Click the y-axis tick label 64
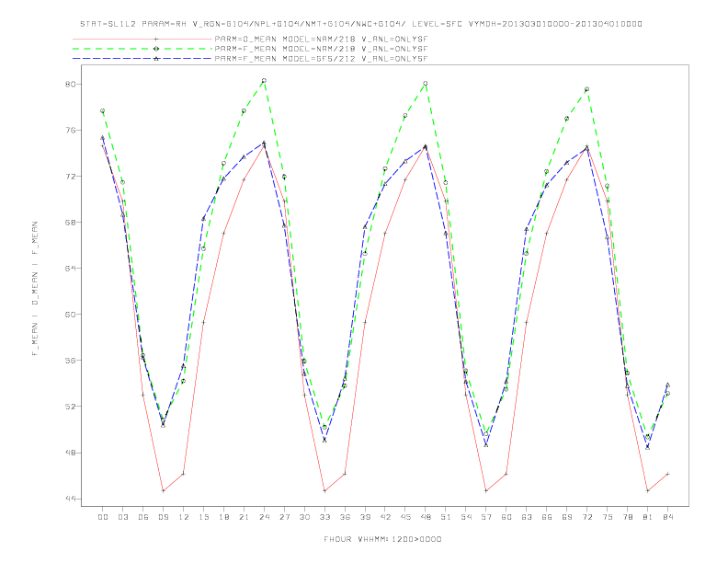 coord(70,269)
